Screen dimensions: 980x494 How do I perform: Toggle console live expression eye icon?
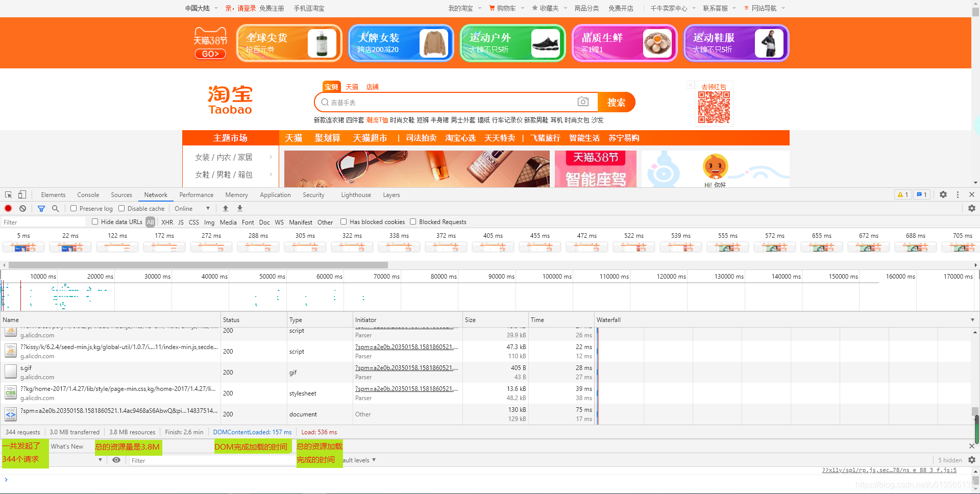click(x=116, y=460)
